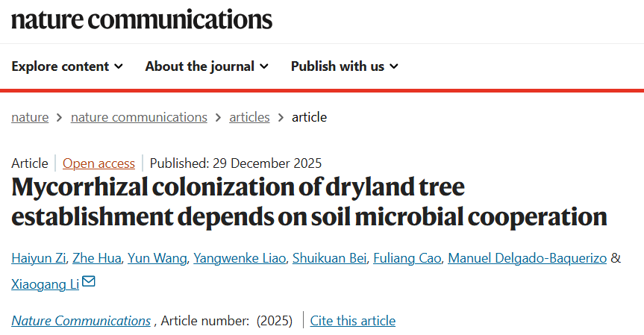Click Cite this article
644x335 pixels.
tap(352, 321)
